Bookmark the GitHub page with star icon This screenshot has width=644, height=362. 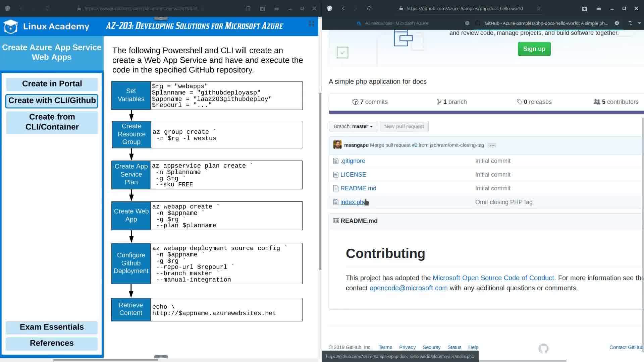tap(538, 8)
